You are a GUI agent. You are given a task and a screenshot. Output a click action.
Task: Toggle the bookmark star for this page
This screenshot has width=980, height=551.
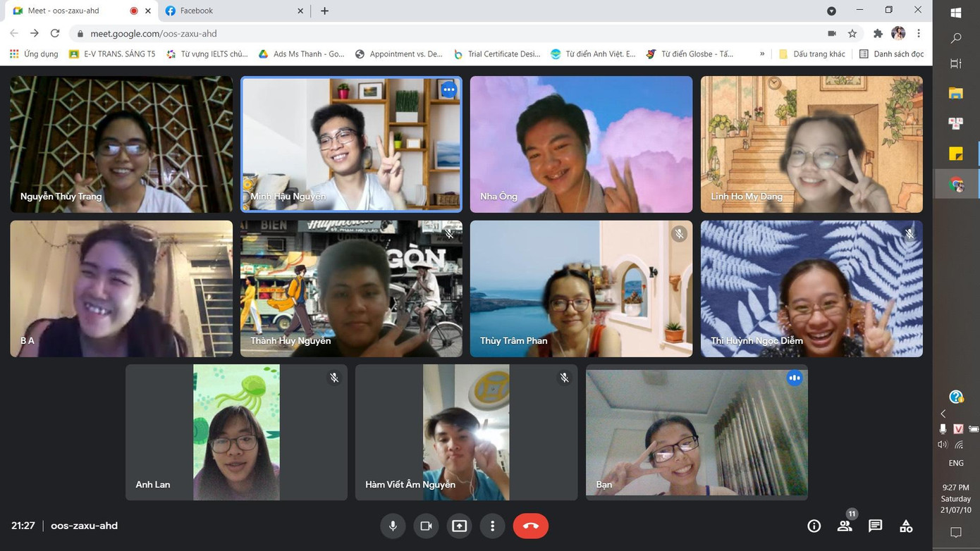pos(852,33)
